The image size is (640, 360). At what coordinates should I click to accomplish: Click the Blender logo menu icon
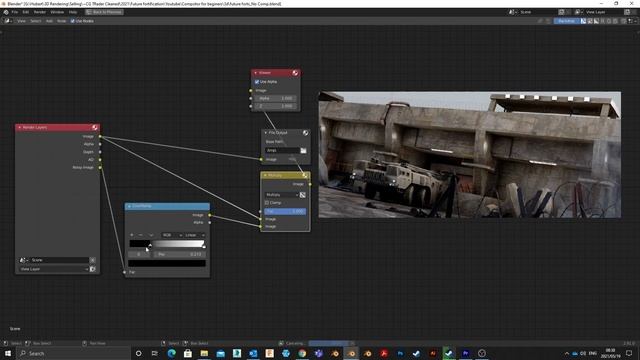pos(6,12)
